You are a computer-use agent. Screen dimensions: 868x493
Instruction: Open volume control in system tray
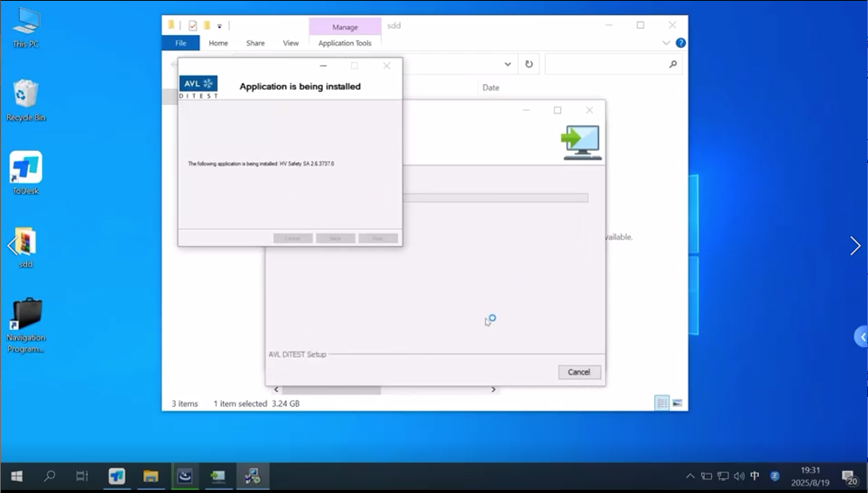pos(739,476)
